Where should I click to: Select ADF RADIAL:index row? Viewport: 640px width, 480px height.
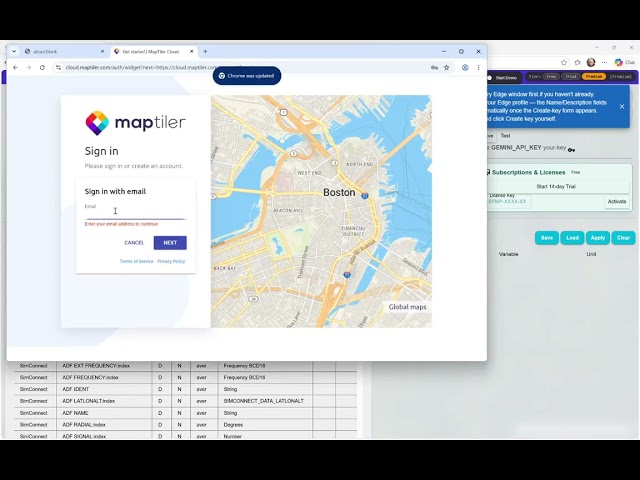(x=186, y=425)
